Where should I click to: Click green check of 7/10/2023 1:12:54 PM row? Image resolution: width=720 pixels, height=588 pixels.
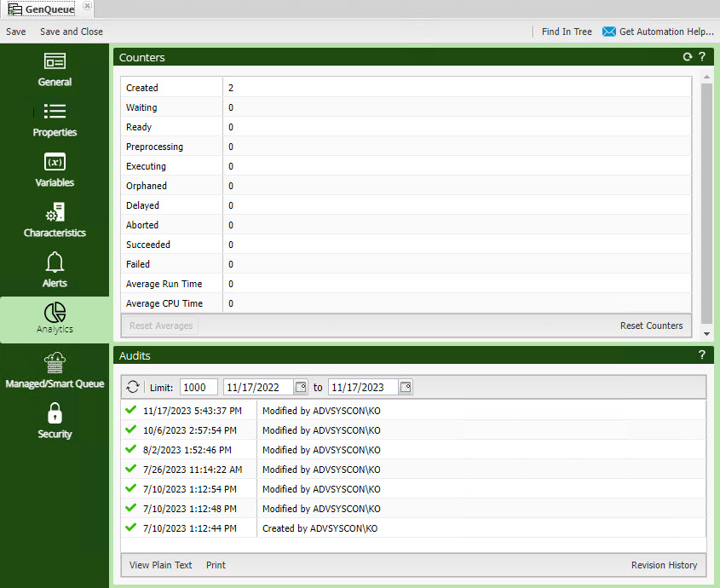[x=131, y=487]
